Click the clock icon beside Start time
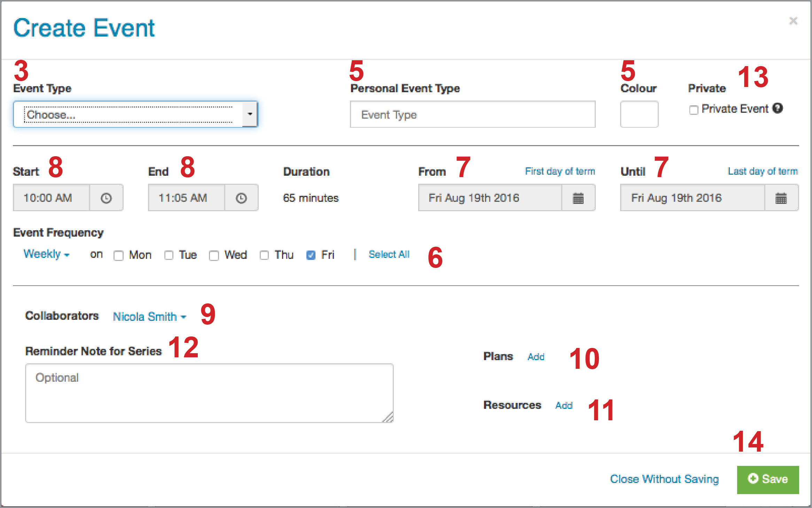Screen dimensions: 812x508 (106, 198)
